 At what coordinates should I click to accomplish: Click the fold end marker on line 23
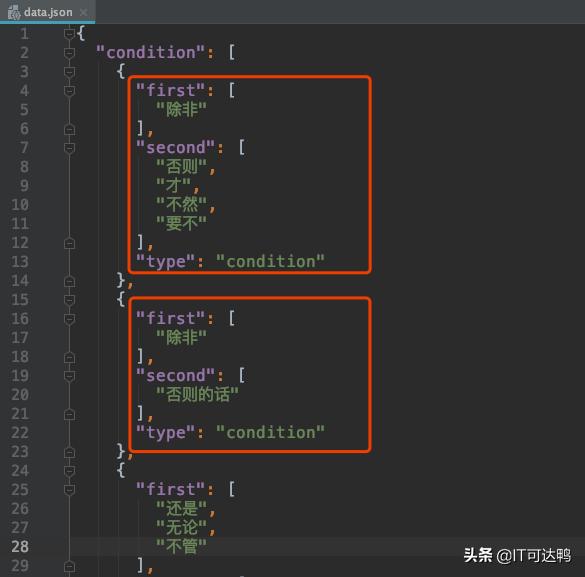(69, 452)
